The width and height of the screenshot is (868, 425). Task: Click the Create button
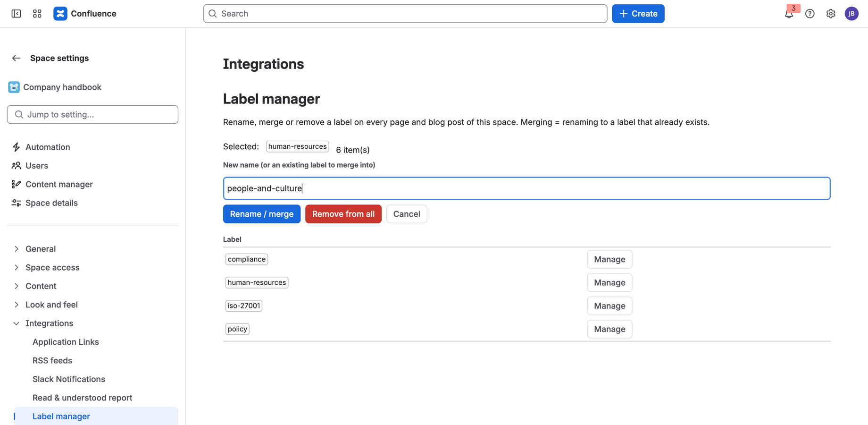point(638,14)
